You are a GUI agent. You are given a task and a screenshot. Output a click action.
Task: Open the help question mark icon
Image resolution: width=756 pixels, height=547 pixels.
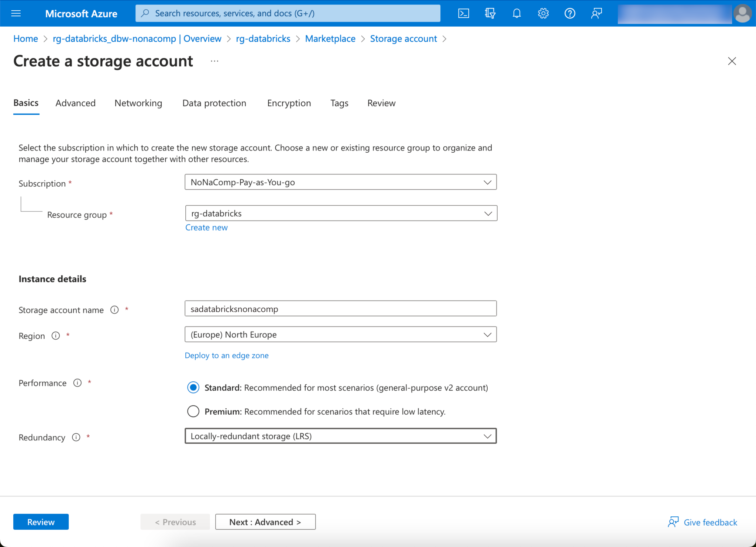[570, 14]
